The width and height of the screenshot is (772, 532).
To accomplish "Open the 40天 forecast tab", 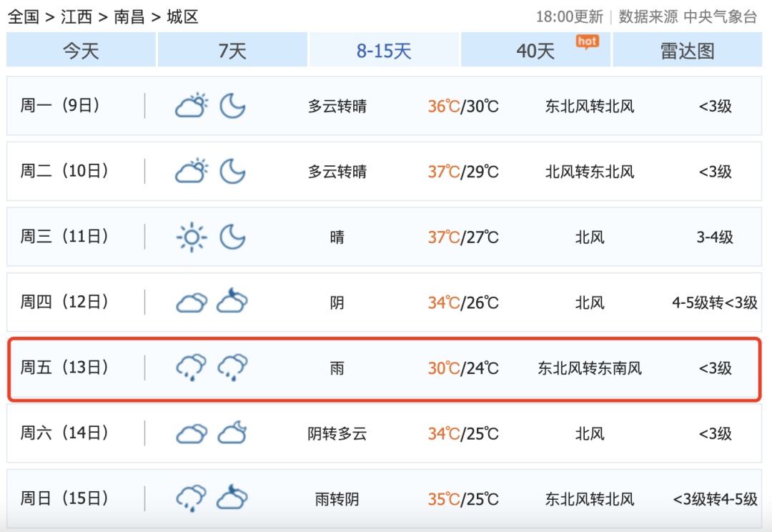I will pos(536,50).
